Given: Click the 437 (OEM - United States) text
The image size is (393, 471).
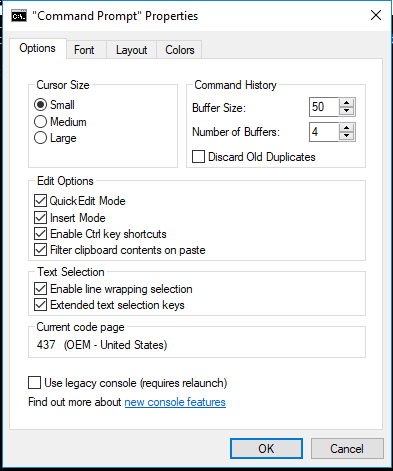Looking at the screenshot, I should pos(102,344).
